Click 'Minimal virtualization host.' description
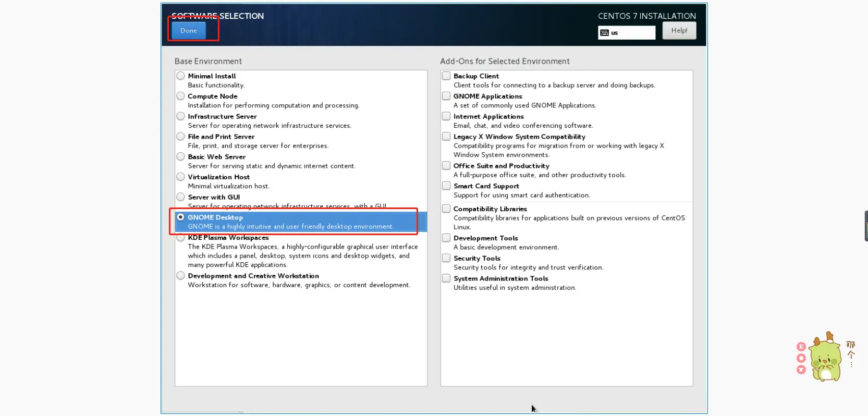Image resolution: width=868 pixels, height=416 pixels. pos(229,186)
